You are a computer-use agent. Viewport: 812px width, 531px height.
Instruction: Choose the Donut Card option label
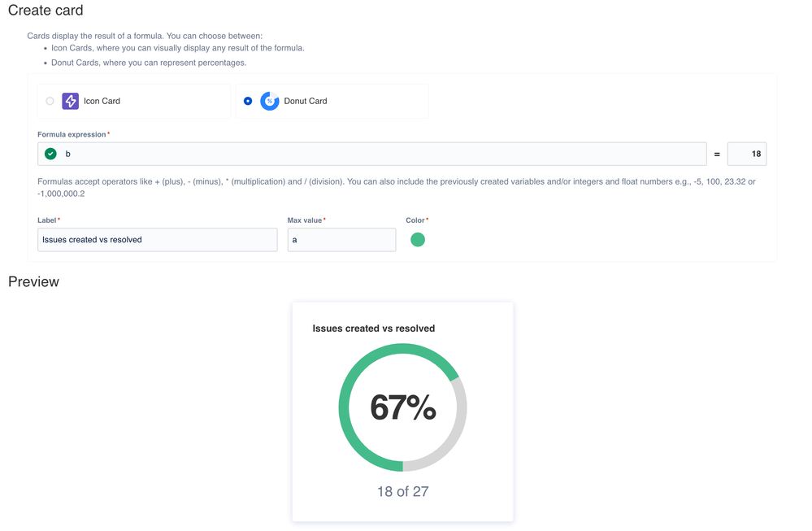click(306, 101)
